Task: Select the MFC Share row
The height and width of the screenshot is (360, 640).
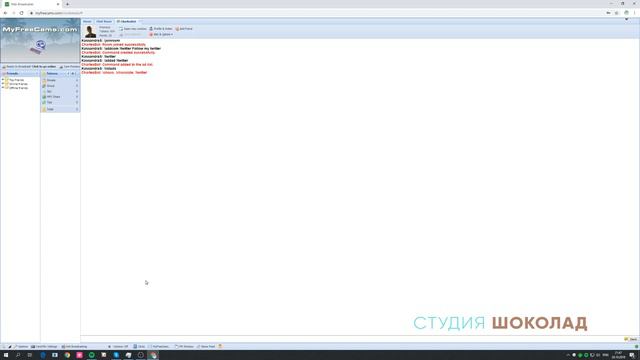Action: (60, 97)
